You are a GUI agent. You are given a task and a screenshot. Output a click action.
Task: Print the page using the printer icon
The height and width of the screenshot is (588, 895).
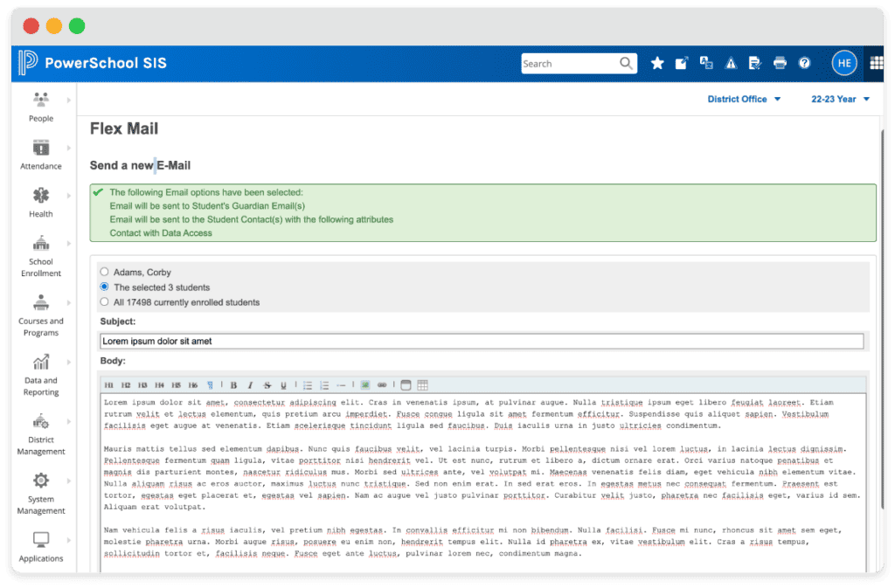point(780,63)
